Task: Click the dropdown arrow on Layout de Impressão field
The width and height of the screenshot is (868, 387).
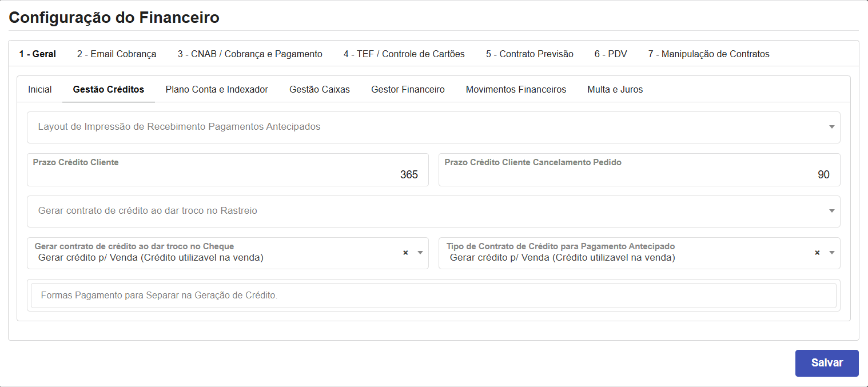Action: click(832, 127)
